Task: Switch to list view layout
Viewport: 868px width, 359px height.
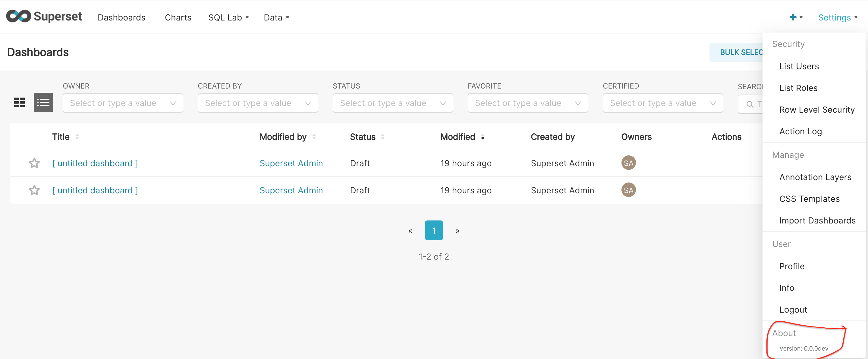Action: tap(43, 102)
